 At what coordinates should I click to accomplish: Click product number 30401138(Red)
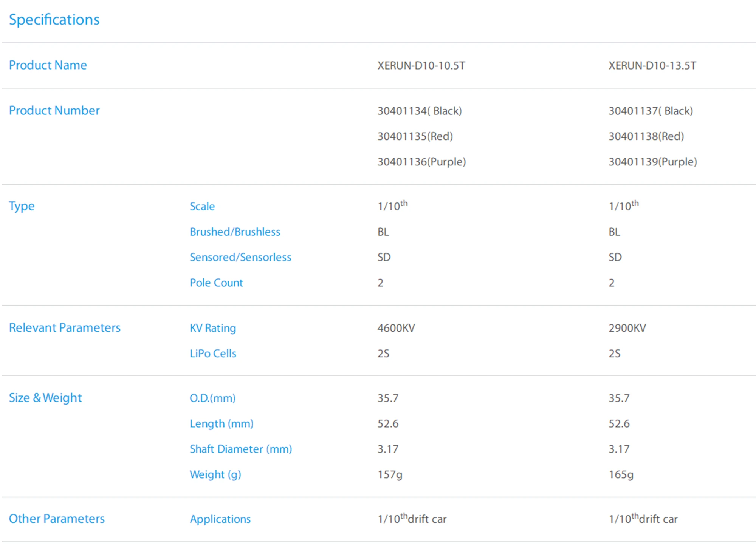646,136
